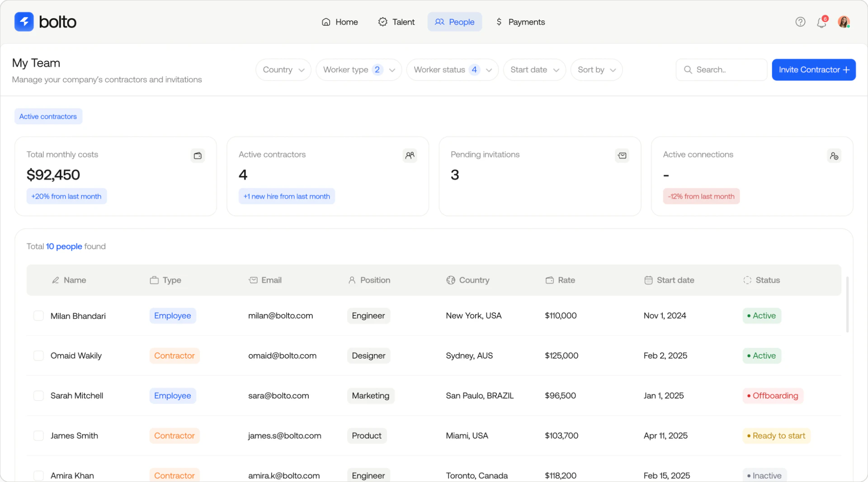Screen dimensions: 868x482
Task: Open the Sort by dropdown
Action: (596, 70)
